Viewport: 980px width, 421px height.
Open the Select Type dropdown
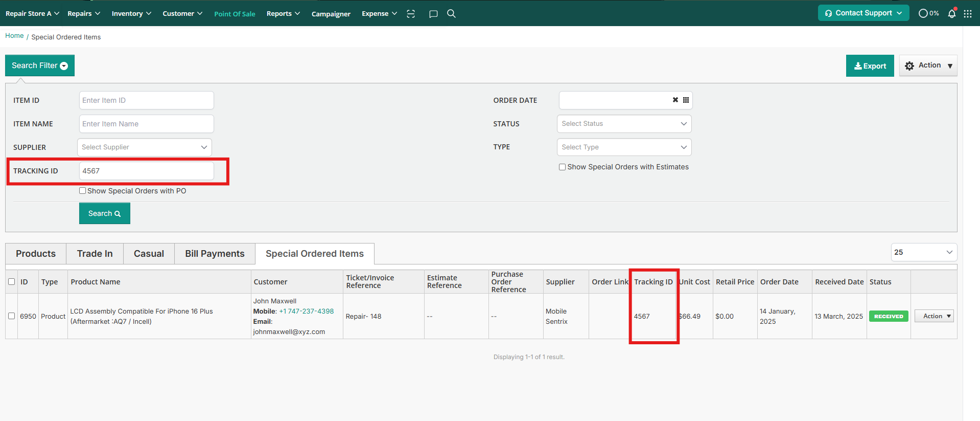[624, 147]
